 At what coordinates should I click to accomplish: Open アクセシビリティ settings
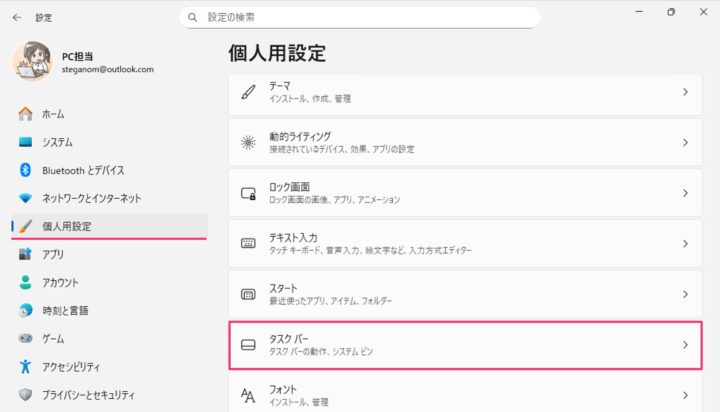(70, 366)
